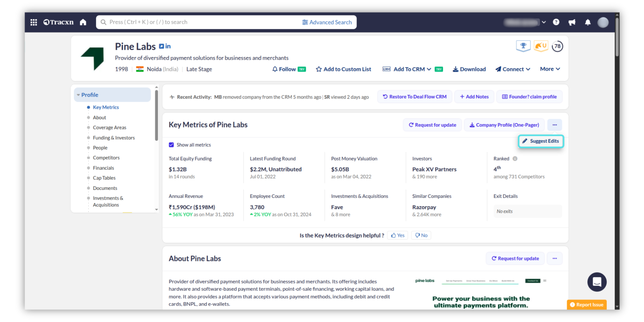Click Company Profile (One-Pager) download button
644x322 pixels.
(x=504, y=125)
